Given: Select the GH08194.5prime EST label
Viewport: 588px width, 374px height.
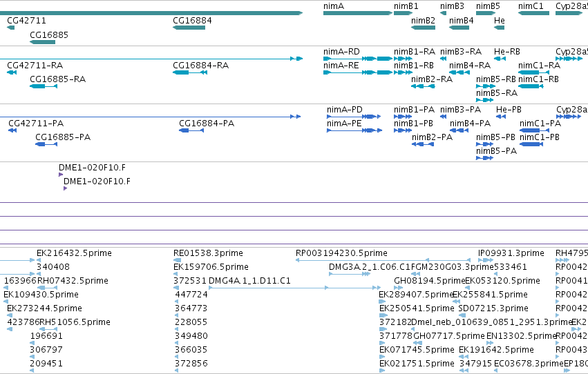Looking at the screenshot, I should 429,281.
